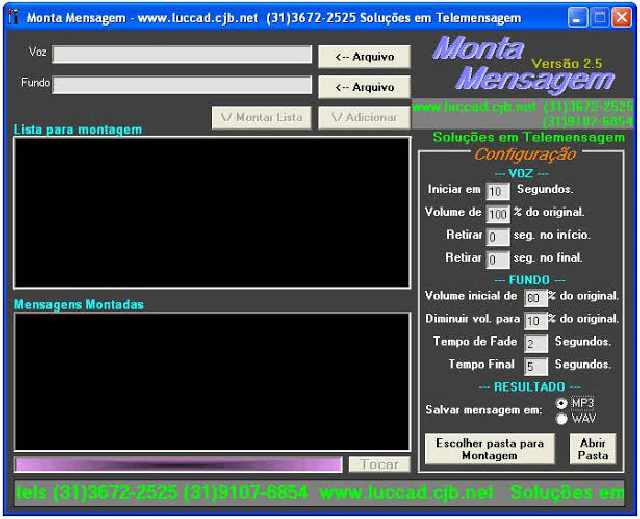This screenshot has height=519, width=640.
Task: Click the title bar application icon
Action: 14,18
